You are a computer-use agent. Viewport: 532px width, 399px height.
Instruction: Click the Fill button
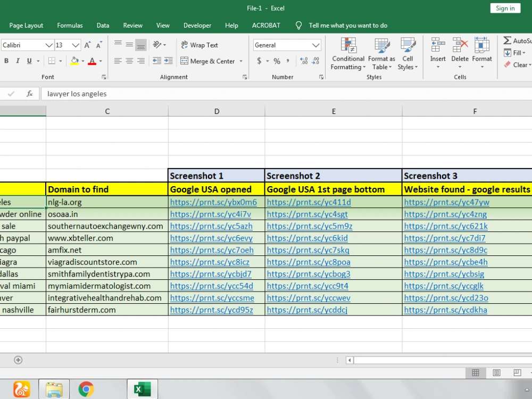(x=514, y=53)
